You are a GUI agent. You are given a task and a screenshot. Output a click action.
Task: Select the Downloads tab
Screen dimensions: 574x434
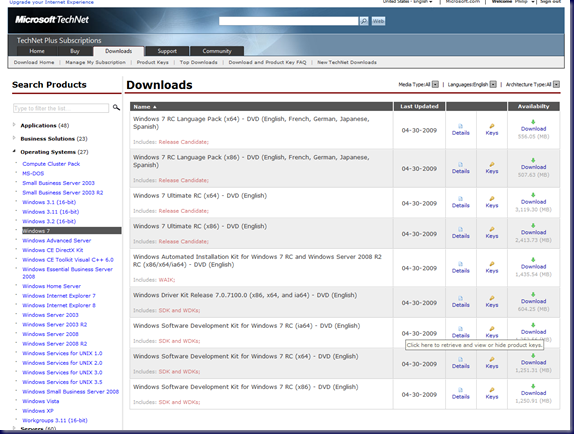pos(119,51)
